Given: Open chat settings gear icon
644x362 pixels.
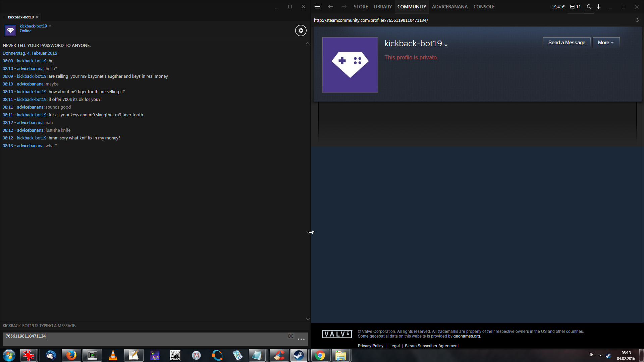Looking at the screenshot, I should (301, 31).
